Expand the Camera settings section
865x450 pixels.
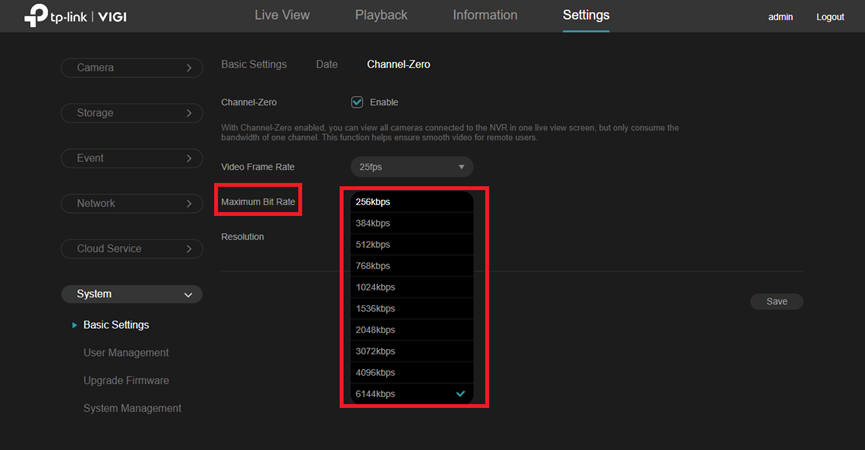pyautogui.click(x=132, y=68)
